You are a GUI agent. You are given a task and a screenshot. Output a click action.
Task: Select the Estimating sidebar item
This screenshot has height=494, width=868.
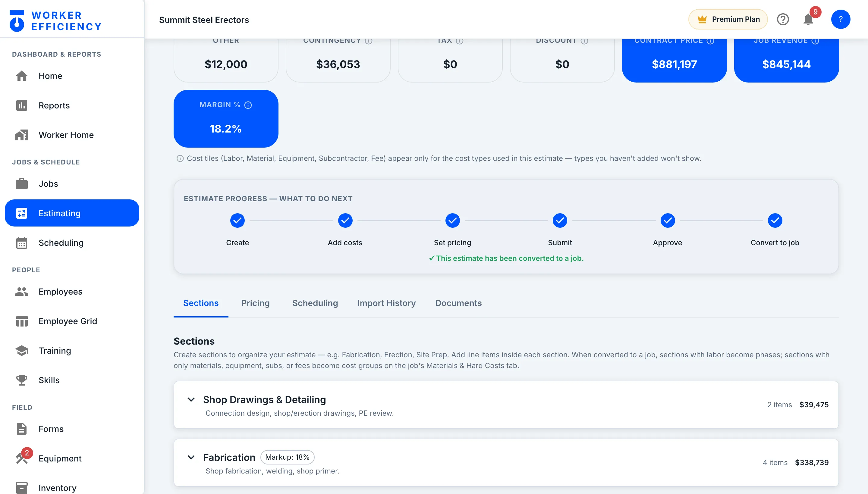click(x=72, y=213)
